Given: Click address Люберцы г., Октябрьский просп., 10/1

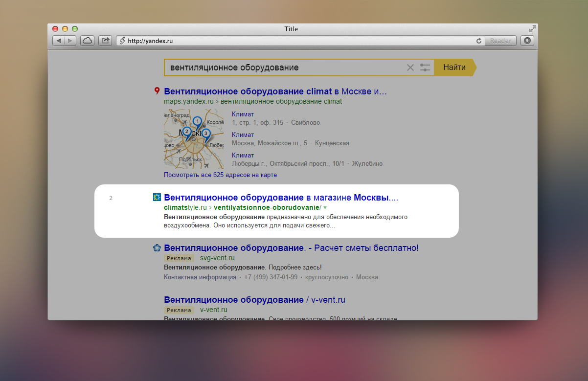Looking at the screenshot, I should pos(288,164).
